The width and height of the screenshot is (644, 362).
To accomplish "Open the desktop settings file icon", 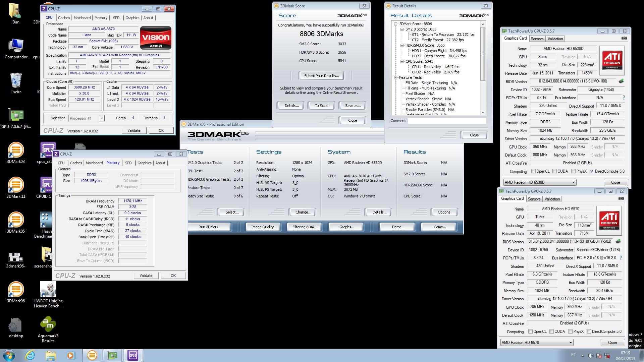I will 16,327.
